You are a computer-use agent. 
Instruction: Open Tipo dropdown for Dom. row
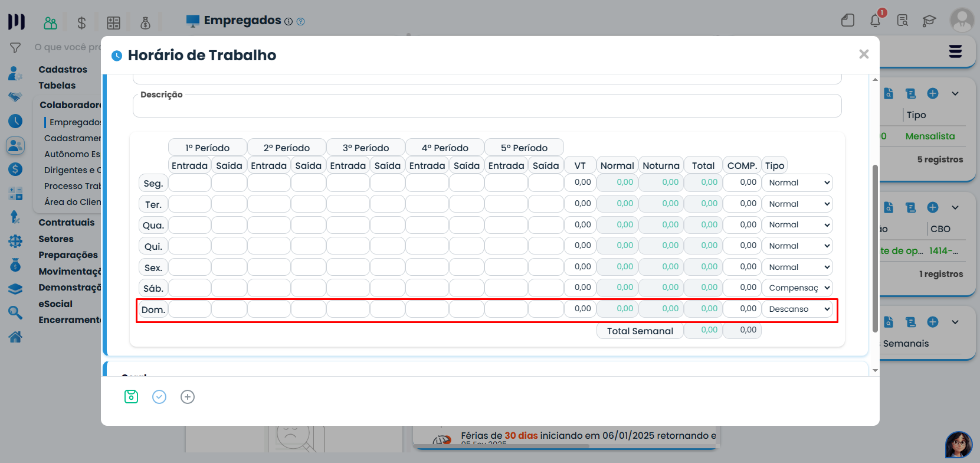tap(797, 309)
